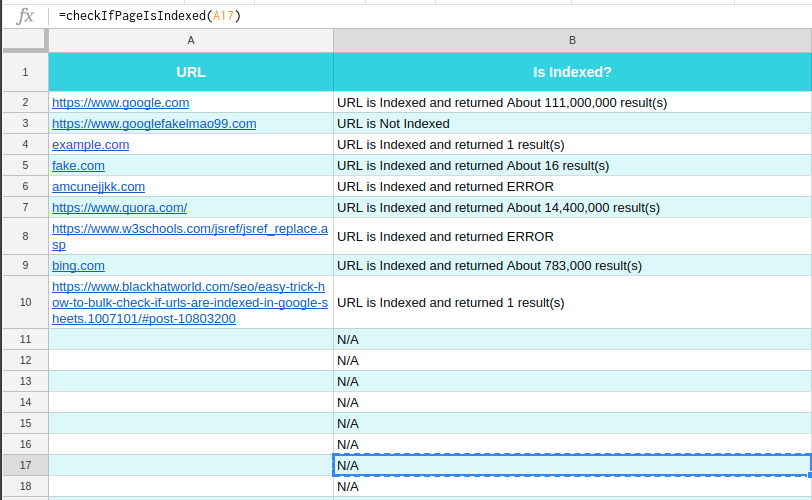
Task: Select the N/A cell in row 16
Action: click(572, 444)
